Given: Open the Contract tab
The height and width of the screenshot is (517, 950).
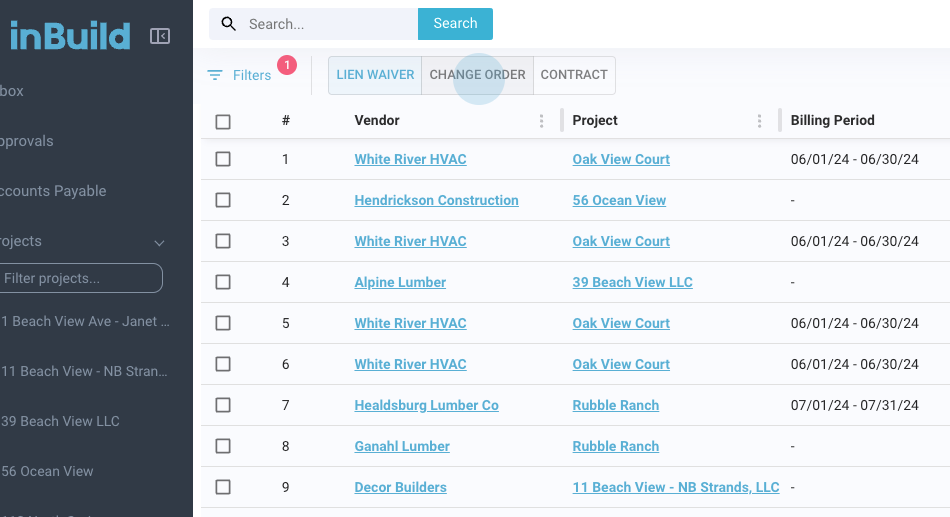Looking at the screenshot, I should 574,75.
